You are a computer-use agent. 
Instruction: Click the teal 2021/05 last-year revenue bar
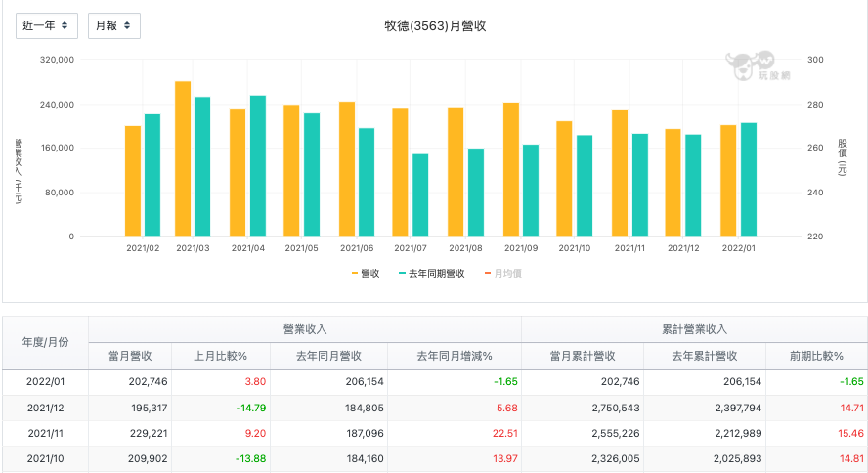(312, 175)
